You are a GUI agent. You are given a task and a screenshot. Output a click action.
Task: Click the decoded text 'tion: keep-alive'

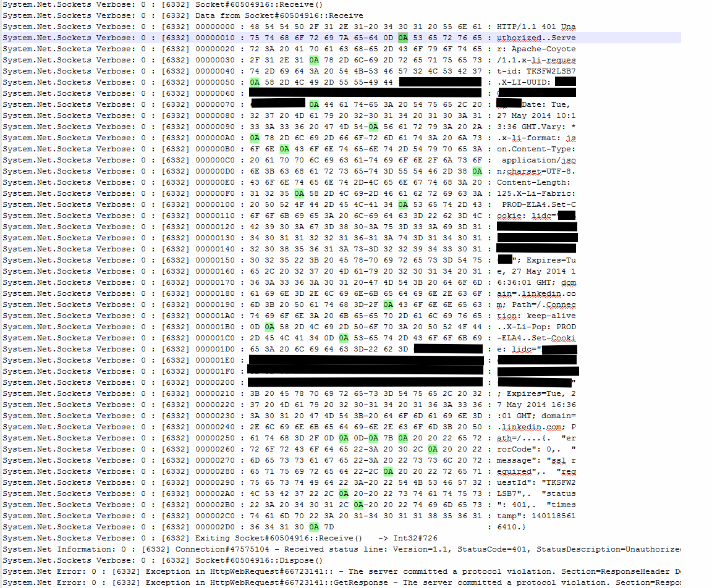[536, 316]
